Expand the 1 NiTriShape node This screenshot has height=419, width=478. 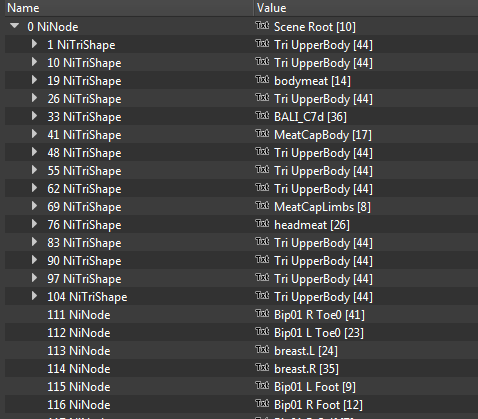(34, 44)
